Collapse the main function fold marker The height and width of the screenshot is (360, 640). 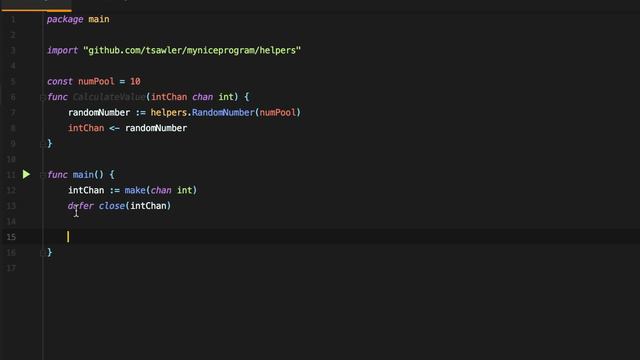point(42,175)
